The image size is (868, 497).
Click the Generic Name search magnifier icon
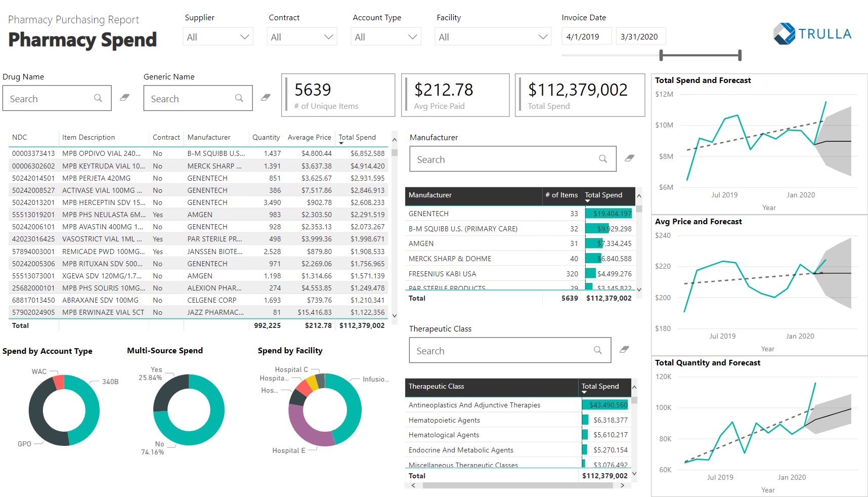pos(239,98)
